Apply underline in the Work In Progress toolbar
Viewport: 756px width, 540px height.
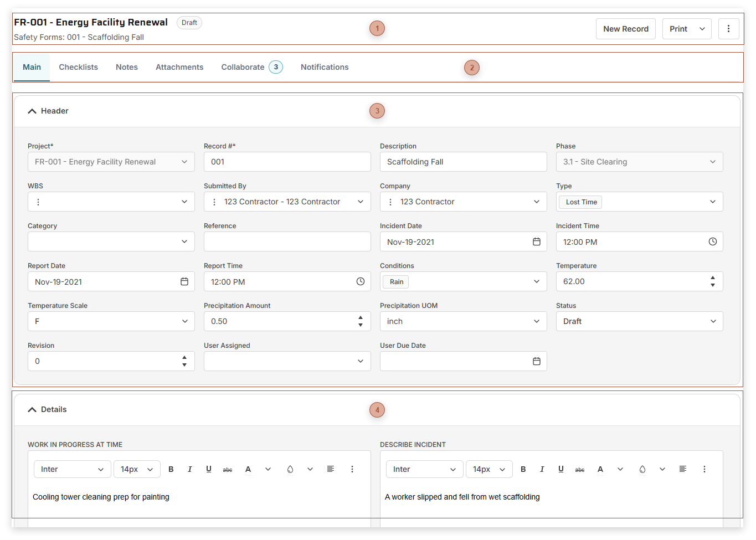point(208,469)
